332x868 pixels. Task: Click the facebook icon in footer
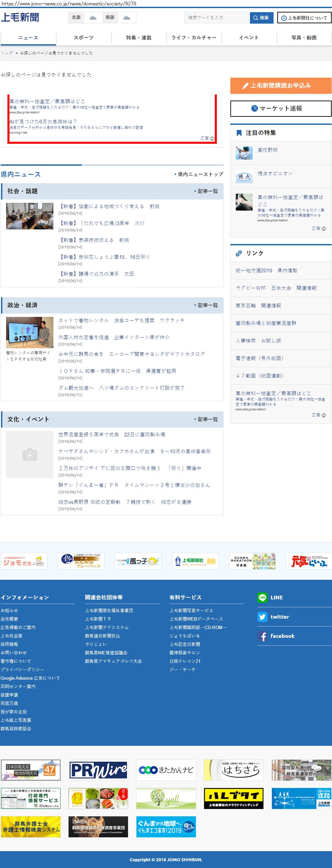click(x=262, y=636)
